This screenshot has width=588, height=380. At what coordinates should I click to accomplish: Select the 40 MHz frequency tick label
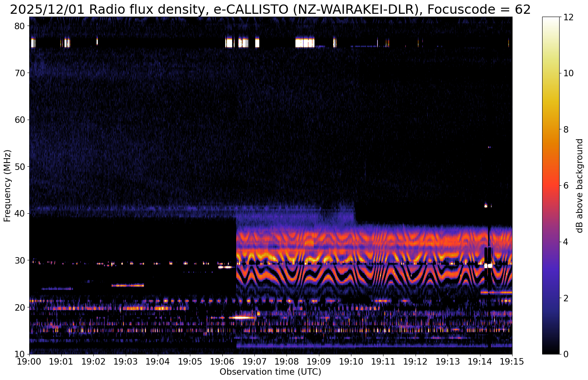[x=20, y=213]
